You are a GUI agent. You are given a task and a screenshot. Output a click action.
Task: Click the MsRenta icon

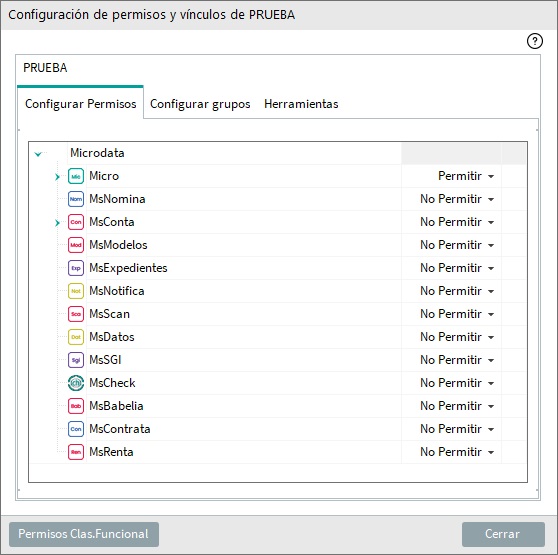click(x=76, y=452)
